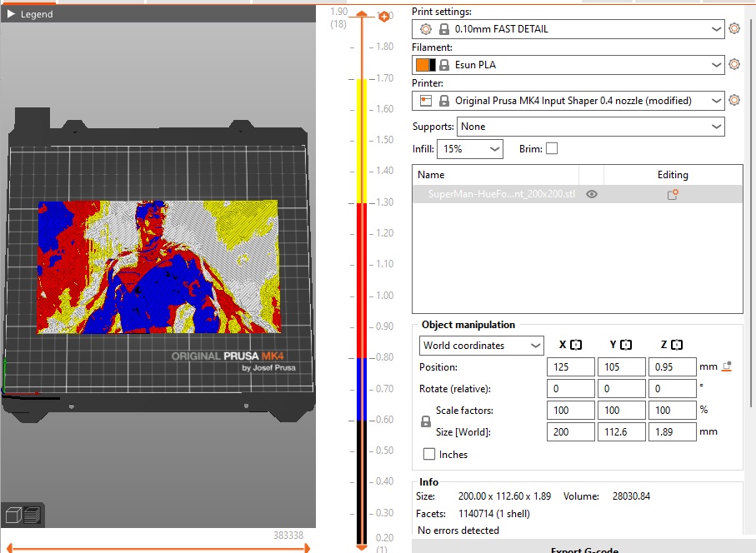Screen dimensions: 756x553
Task: Click the X axis mirror icon
Action: 576,345
